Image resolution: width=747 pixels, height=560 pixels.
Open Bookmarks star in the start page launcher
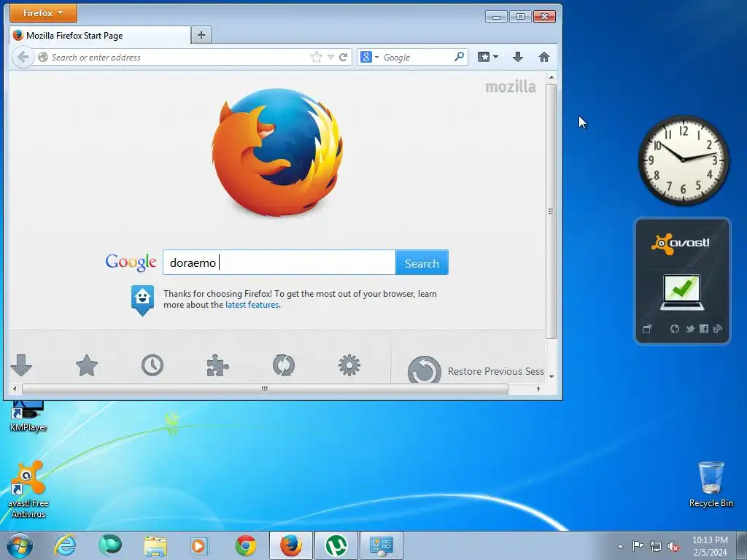[87, 366]
